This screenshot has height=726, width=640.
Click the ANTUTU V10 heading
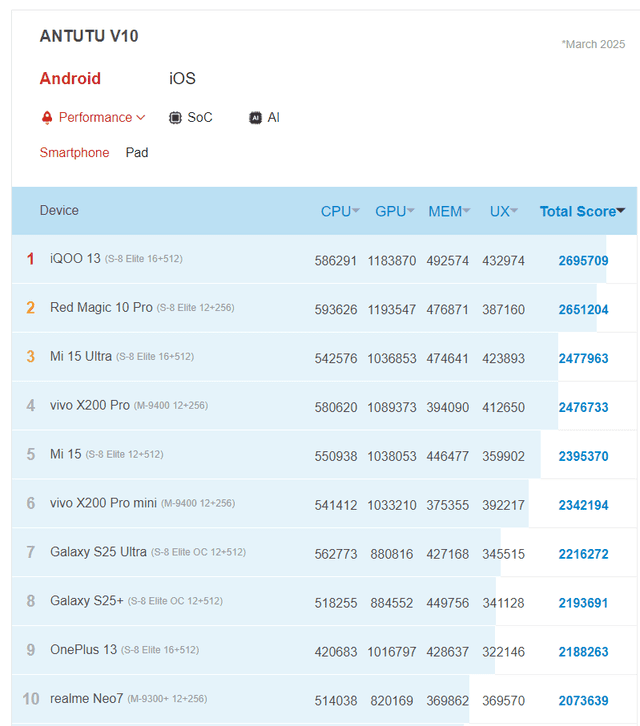pyautogui.click(x=89, y=36)
